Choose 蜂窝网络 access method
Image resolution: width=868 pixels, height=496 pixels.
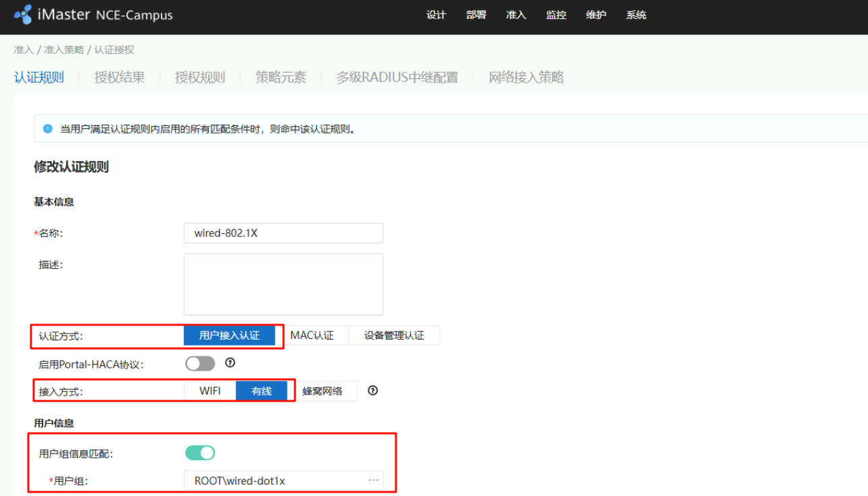323,391
